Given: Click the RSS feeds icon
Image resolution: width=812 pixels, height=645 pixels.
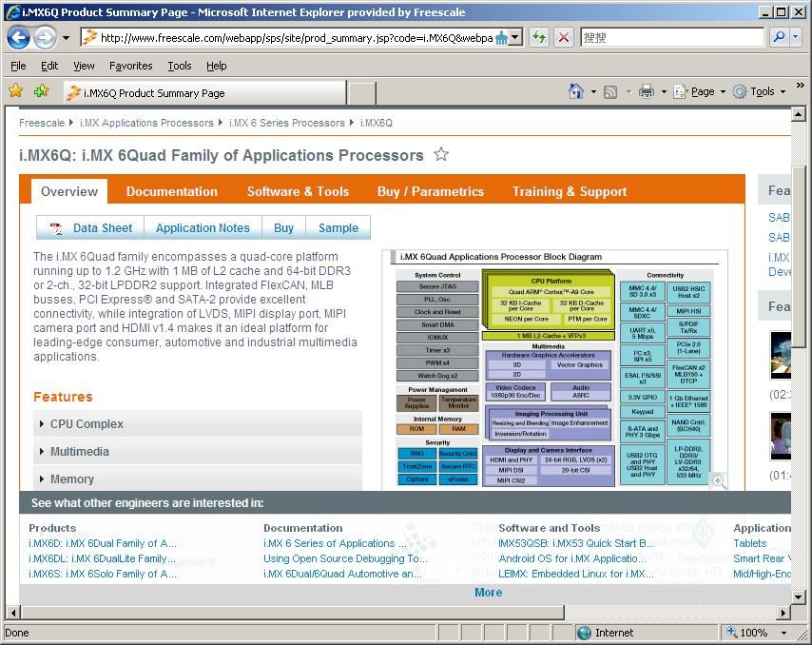Looking at the screenshot, I should (x=610, y=92).
